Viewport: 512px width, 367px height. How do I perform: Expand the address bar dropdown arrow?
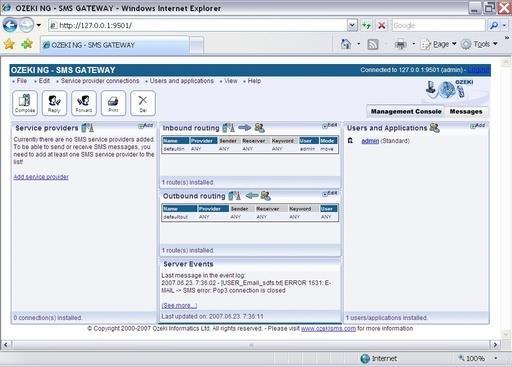352,25
